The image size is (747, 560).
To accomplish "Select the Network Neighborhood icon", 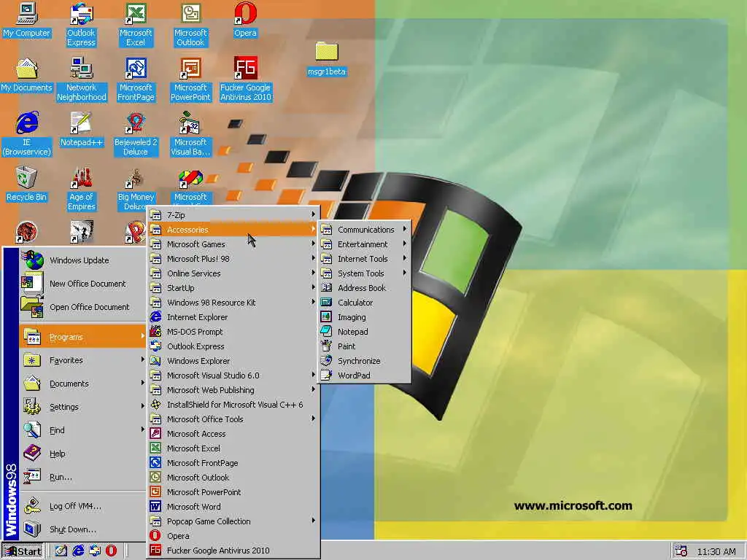I will click(81, 79).
